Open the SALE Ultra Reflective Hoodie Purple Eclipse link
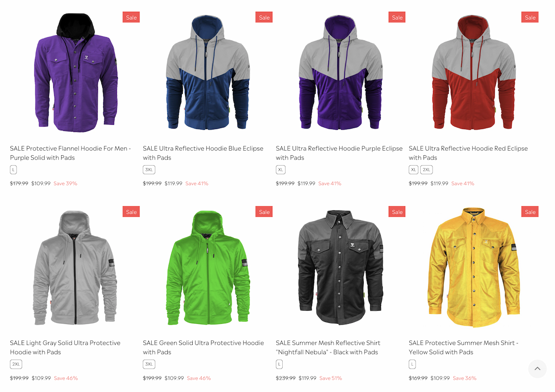 pyautogui.click(x=339, y=153)
